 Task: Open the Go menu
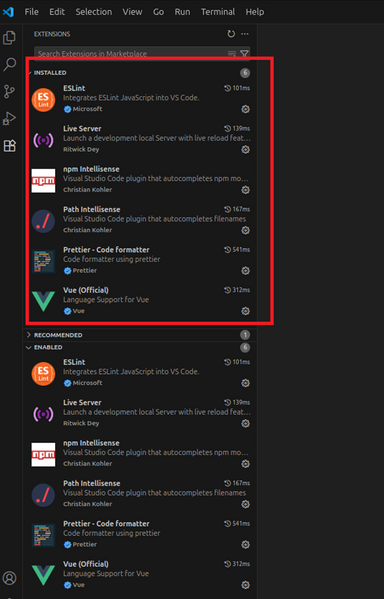[158, 12]
